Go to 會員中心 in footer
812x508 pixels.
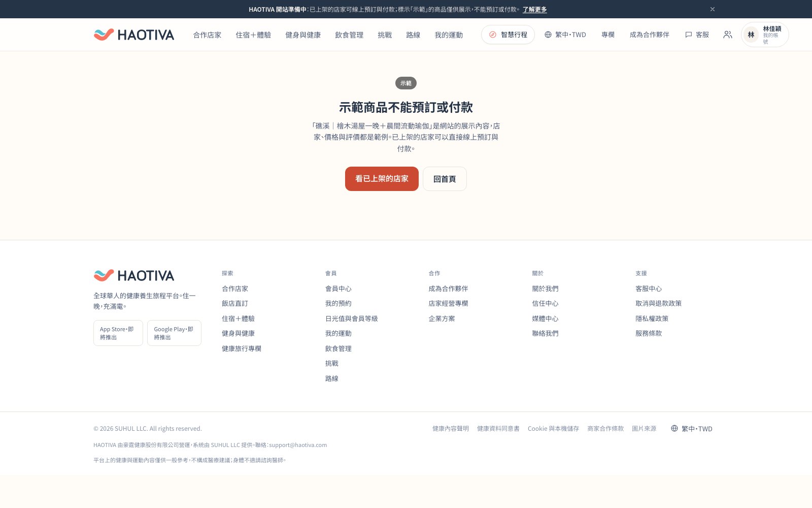coord(339,289)
